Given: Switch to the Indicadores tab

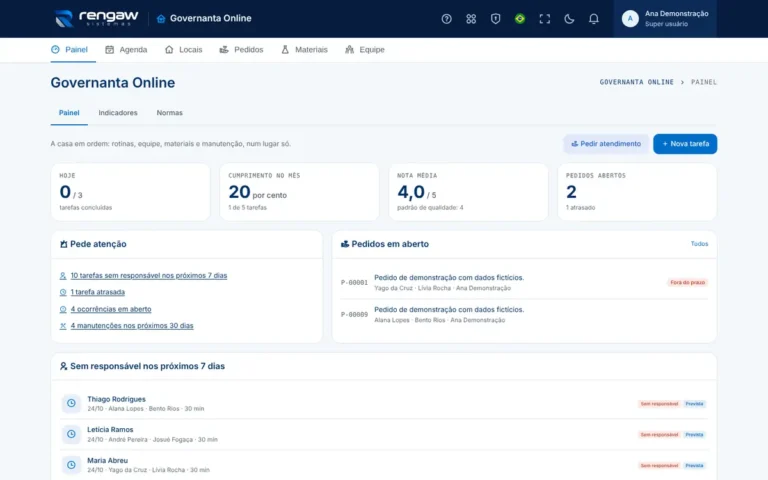Looking at the screenshot, I should point(118,113).
